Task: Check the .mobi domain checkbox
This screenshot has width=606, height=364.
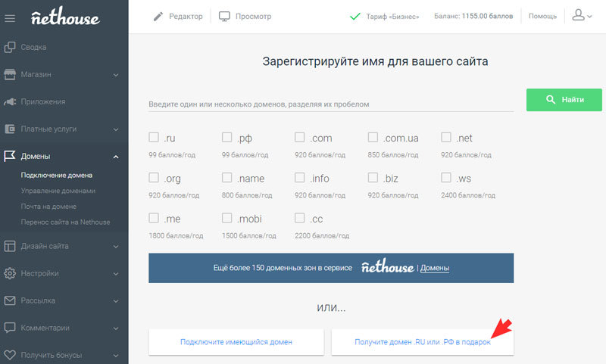Action: [x=226, y=218]
